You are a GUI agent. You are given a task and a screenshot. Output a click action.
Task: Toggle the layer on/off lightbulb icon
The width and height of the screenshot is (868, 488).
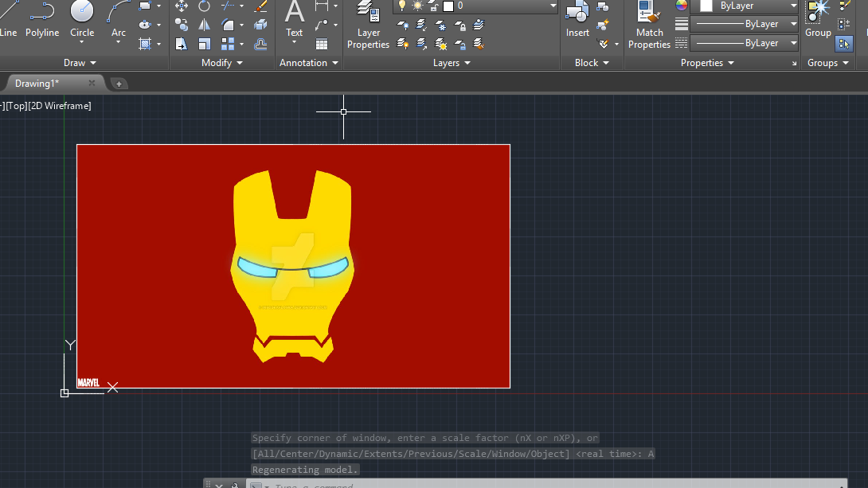402,6
